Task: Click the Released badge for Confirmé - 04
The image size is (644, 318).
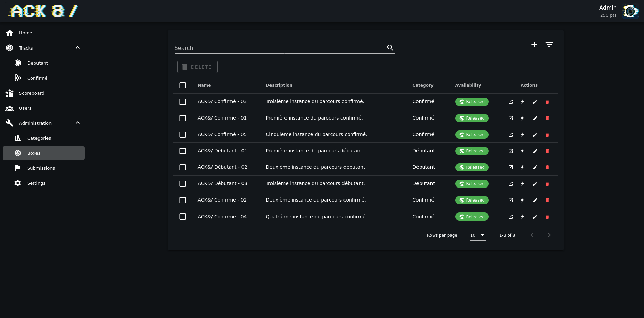Action: [472, 217]
